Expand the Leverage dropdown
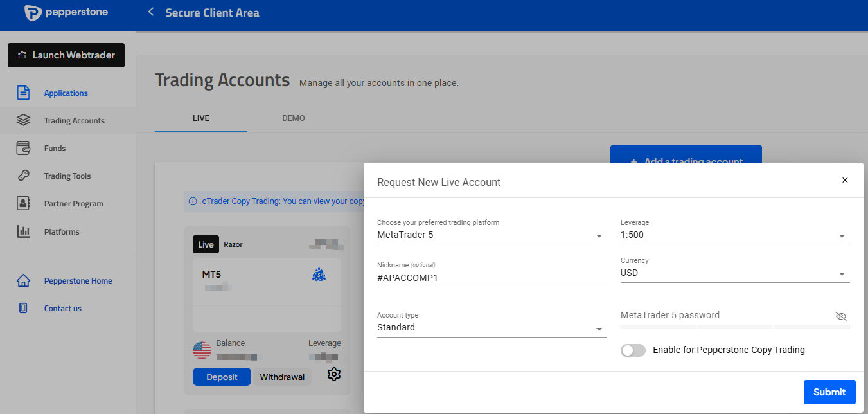The image size is (868, 414). coord(734,235)
